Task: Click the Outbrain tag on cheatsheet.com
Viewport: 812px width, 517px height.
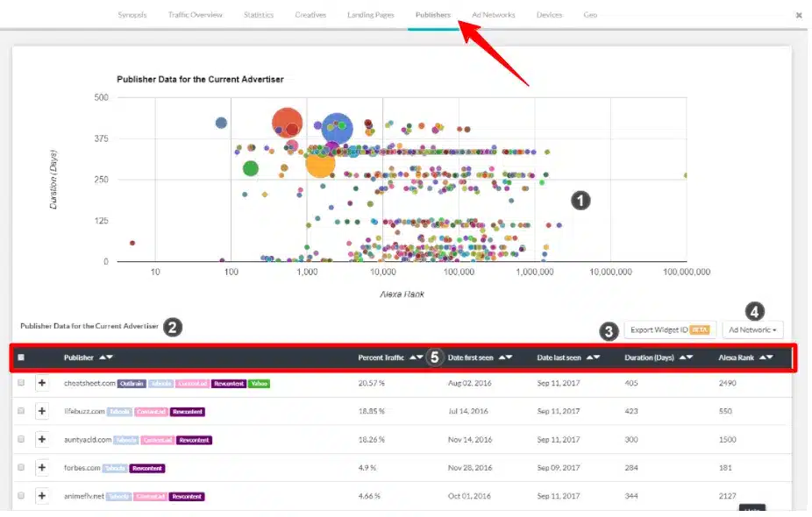Action: pos(132,384)
